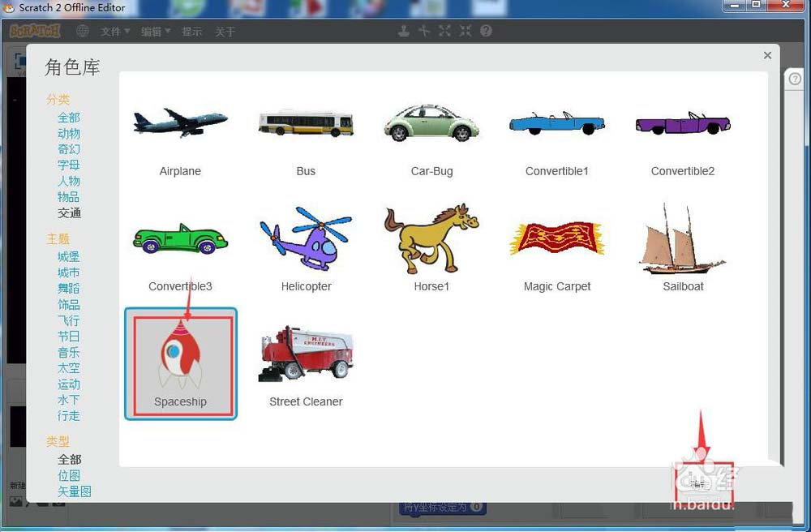Viewport: 811px width, 532px height.
Task: Select the grow sprite tool
Action: pos(444,31)
